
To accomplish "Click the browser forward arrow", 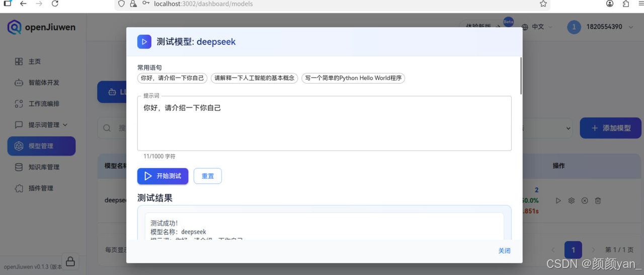I will click(x=39, y=4).
